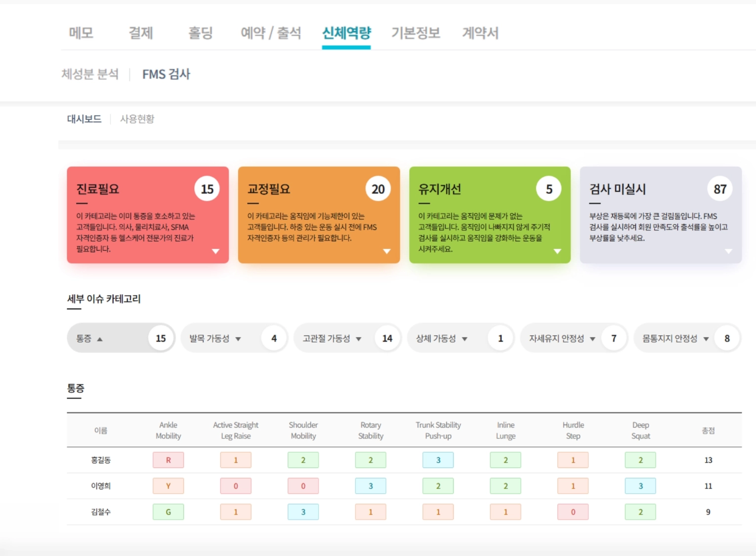Click the Hurdle Step column header
This screenshot has width=756, height=556.
(x=573, y=430)
